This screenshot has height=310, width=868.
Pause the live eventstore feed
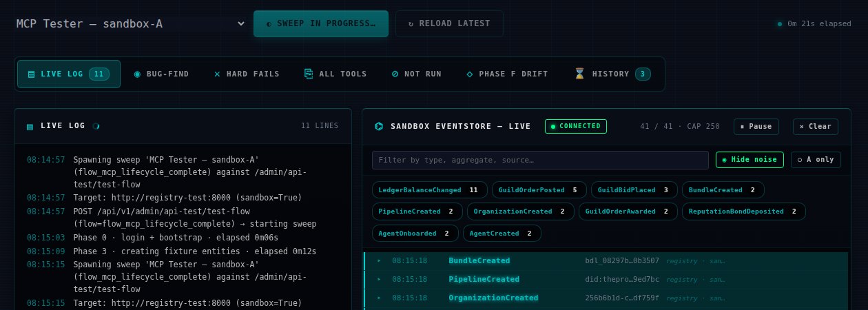tap(756, 127)
